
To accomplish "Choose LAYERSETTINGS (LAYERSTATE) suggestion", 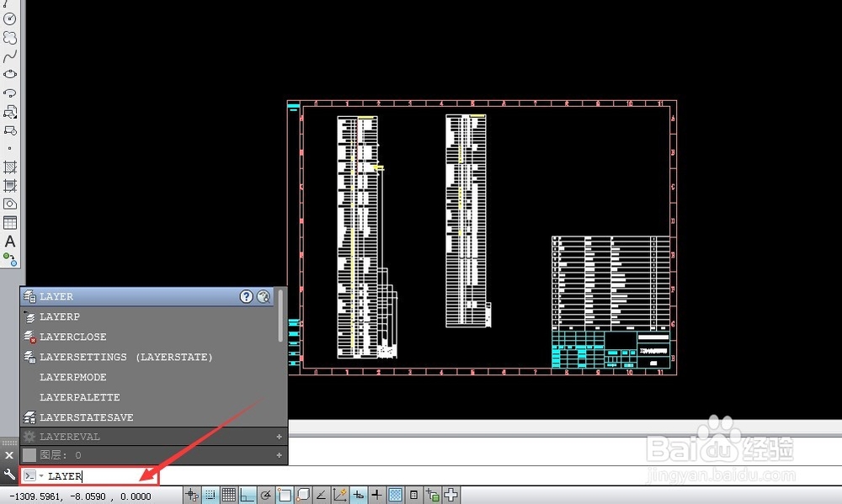I will pos(147,357).
